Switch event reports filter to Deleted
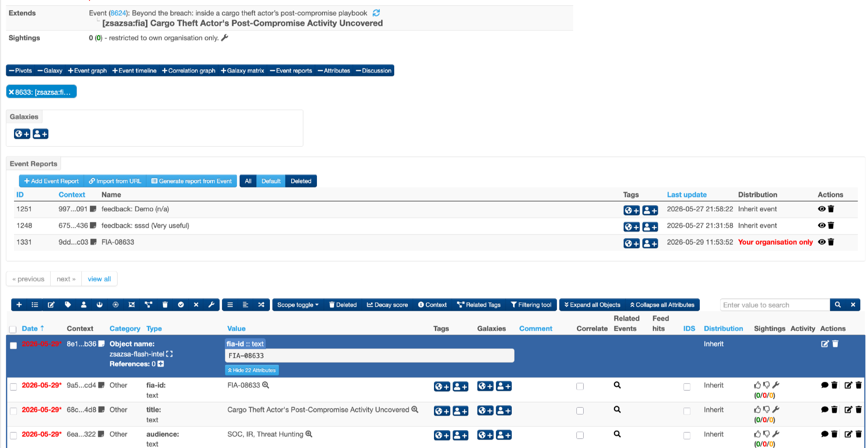This screenshot has height=448, width=868. pyautogui.click(x=301, y=181)
